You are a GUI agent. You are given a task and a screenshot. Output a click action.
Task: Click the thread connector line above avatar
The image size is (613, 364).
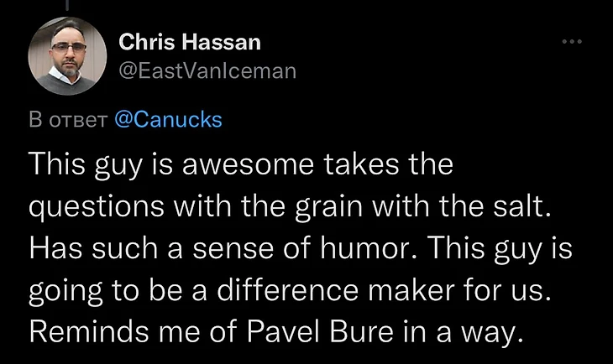pyautogui.click(x=66, y=4)
